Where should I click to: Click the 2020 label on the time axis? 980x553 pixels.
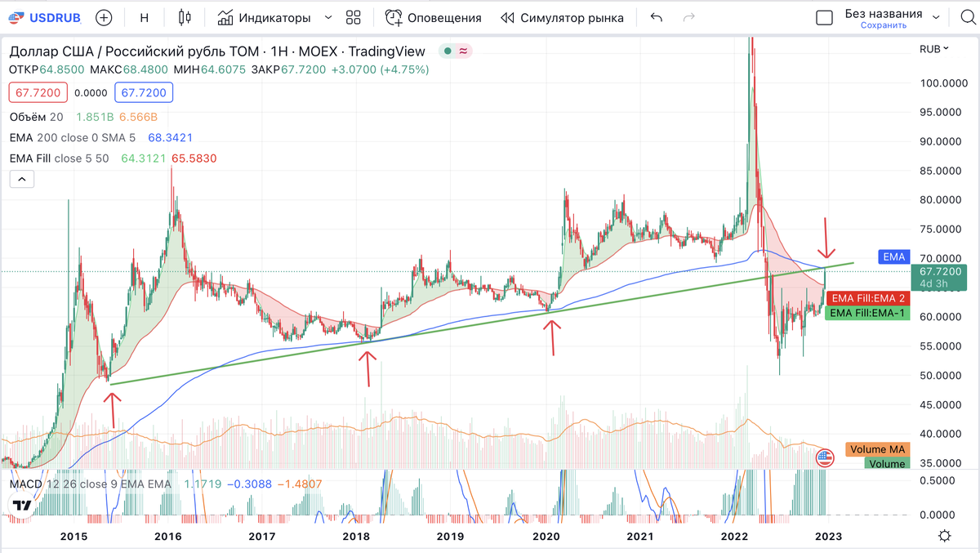coord(545,536)
